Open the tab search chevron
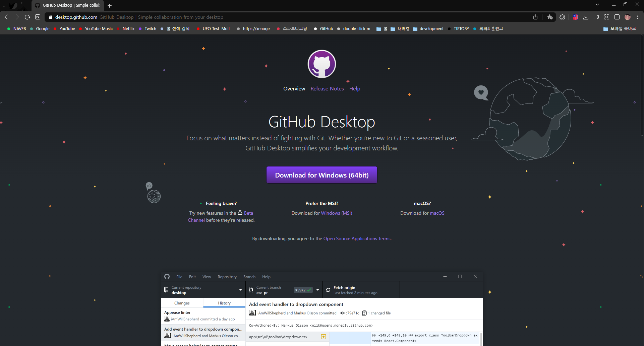 [597, 5]
